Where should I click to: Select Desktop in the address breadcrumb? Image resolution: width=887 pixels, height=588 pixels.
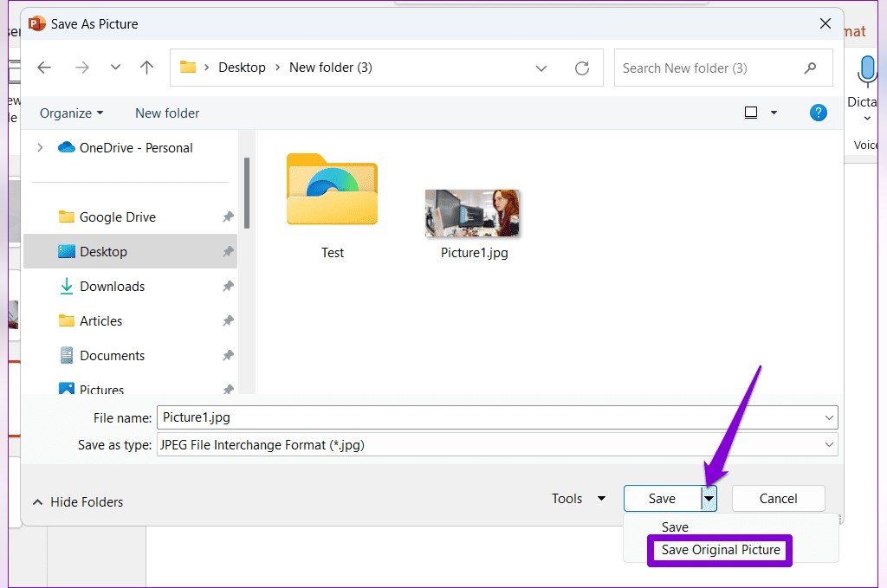[243, 68]
